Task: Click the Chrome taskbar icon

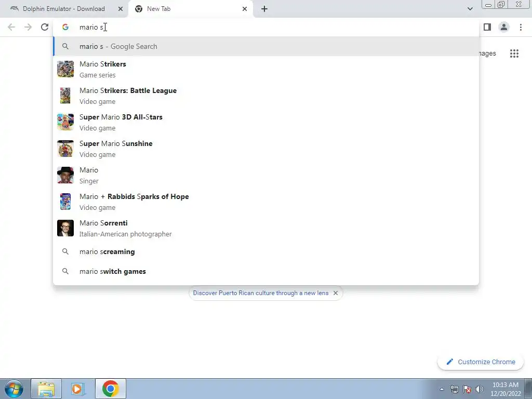Action: tap(110, 389)
